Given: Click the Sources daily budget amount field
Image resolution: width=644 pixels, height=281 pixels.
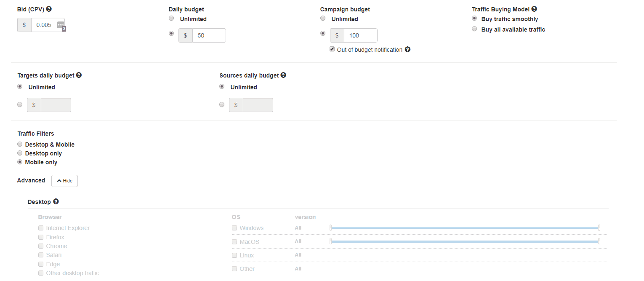Looking at the screenshot, I should pos(258,105).
